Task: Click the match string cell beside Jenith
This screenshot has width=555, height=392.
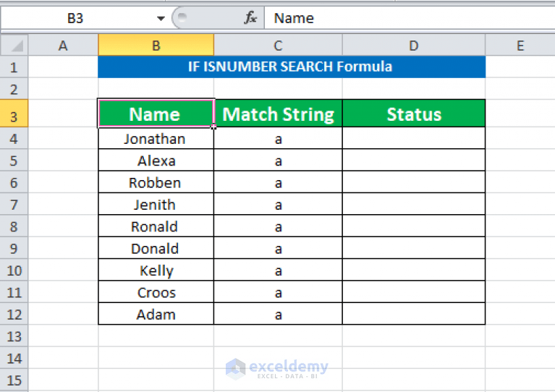Action: click(278, 204)
